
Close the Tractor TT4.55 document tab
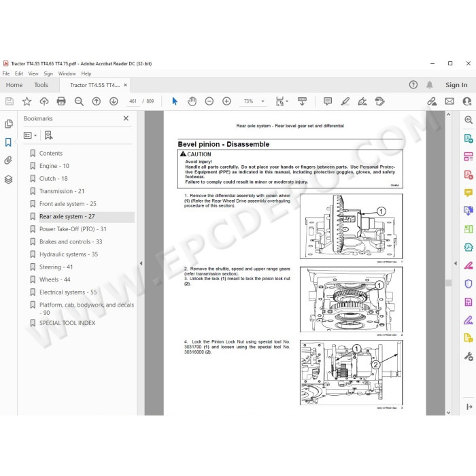125,85
